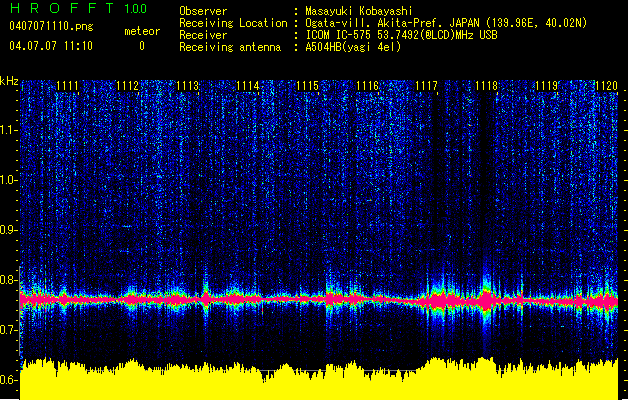This screenshot has height=400, width=629.
Task: Click the 1117 time marker
Action: (426, 86)
